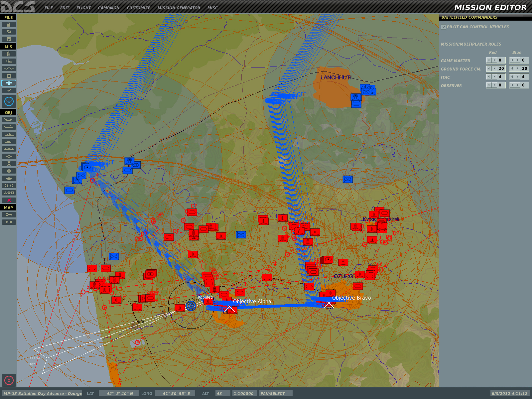Click the map ruler measure tool
This screenshot has width=532, height=399.
pyautogui.click(x=9, y=222)
